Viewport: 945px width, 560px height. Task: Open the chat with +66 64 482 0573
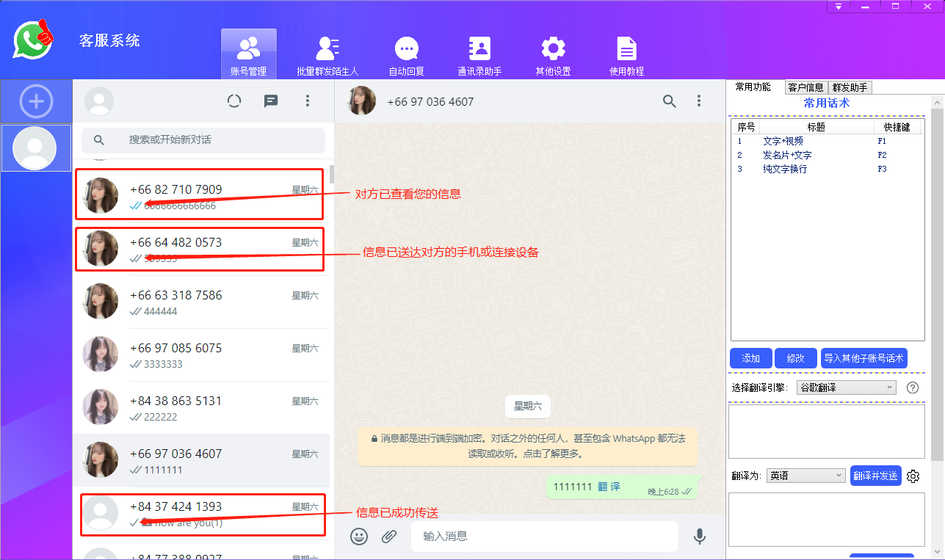coord(200,248)
